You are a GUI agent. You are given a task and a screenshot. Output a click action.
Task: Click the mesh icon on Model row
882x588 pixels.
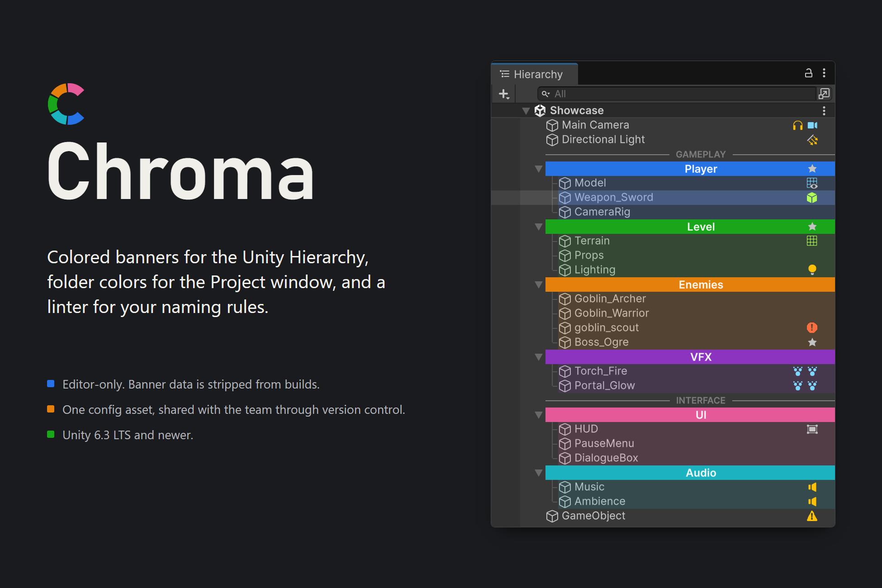tap(812, 183)
